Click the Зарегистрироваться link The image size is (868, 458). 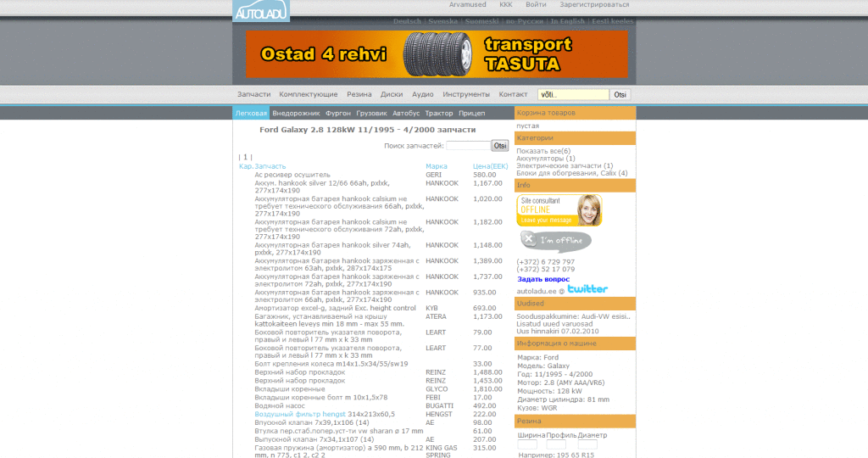594,4
